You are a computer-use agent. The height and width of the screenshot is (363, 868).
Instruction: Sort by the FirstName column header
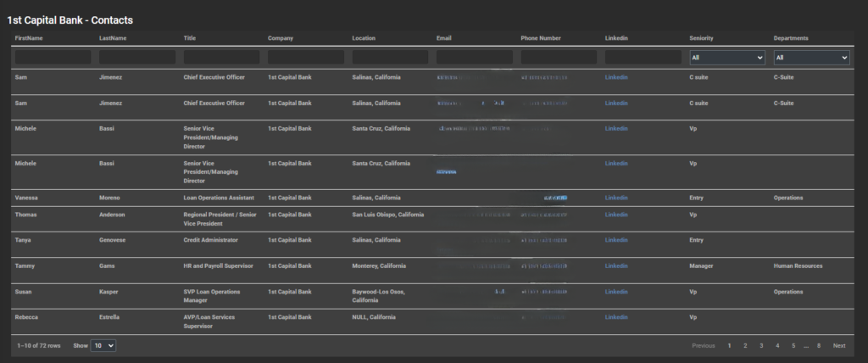pyautogui.click(x=29, y=38)
